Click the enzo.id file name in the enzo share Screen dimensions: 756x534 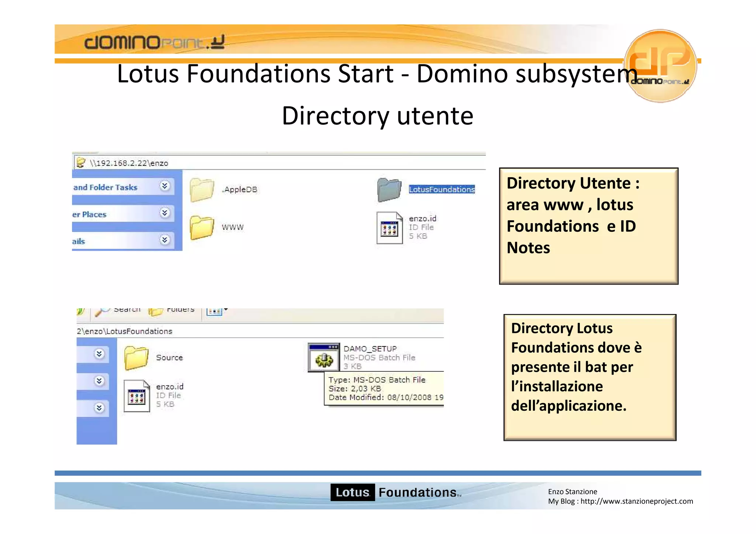click(422, 218)
